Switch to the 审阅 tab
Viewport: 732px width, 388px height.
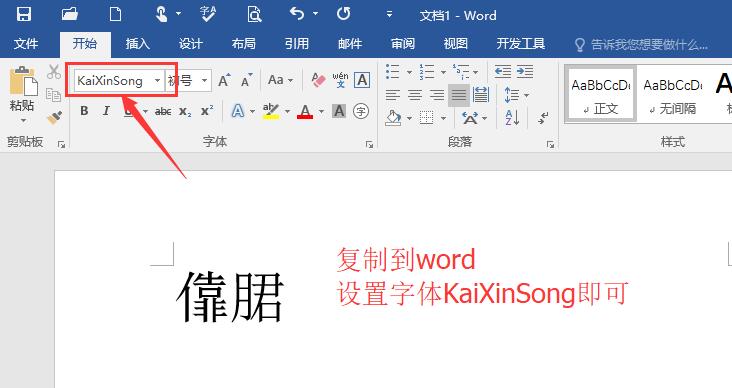(403, 44)
